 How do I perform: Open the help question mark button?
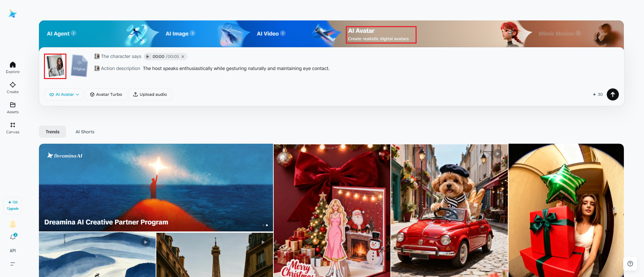click(630, 264)
